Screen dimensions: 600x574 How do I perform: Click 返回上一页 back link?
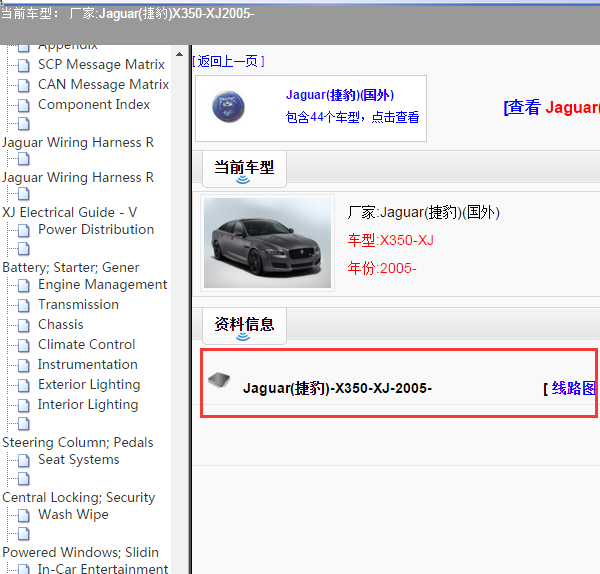pyautogui.click(x=228, y=61)
